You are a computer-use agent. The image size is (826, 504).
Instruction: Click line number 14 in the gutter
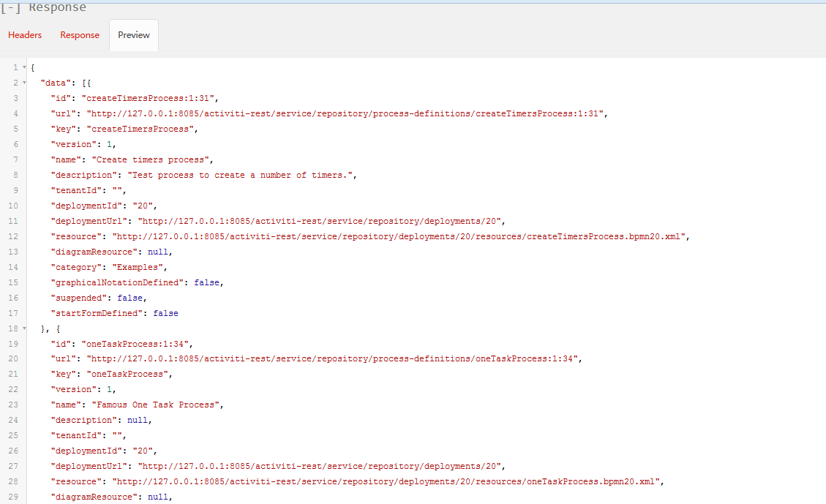13,267
